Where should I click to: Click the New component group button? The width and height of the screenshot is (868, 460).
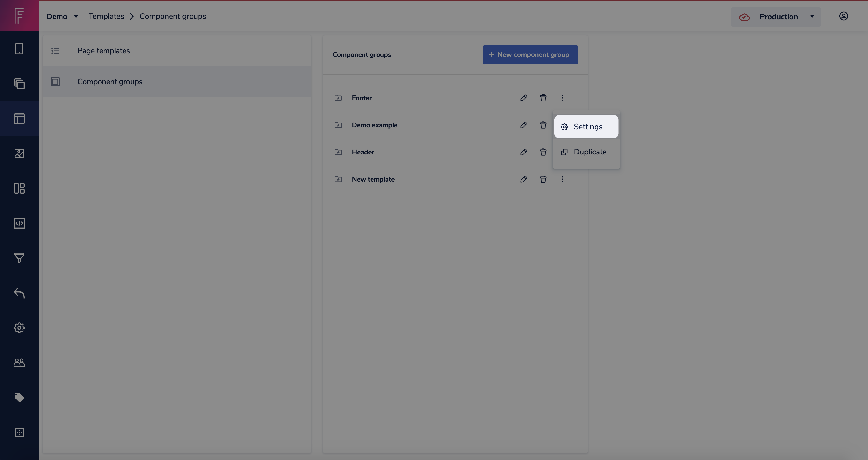pos(530,54)
